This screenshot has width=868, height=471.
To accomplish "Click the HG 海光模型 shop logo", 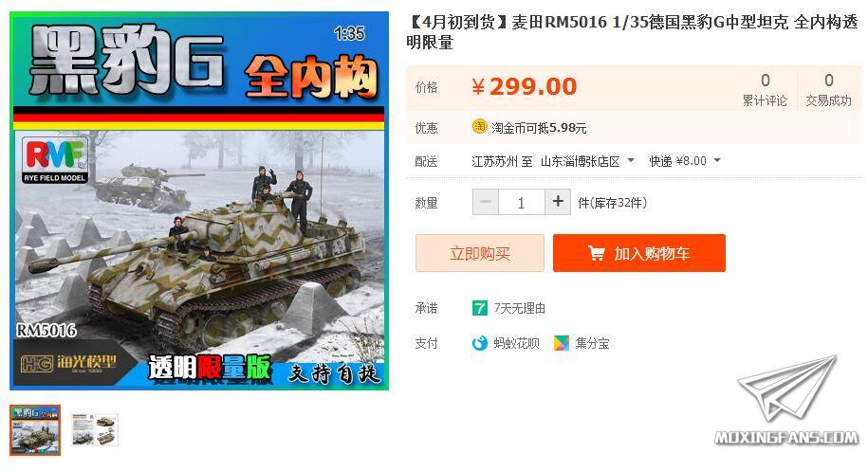I will 68,363.
